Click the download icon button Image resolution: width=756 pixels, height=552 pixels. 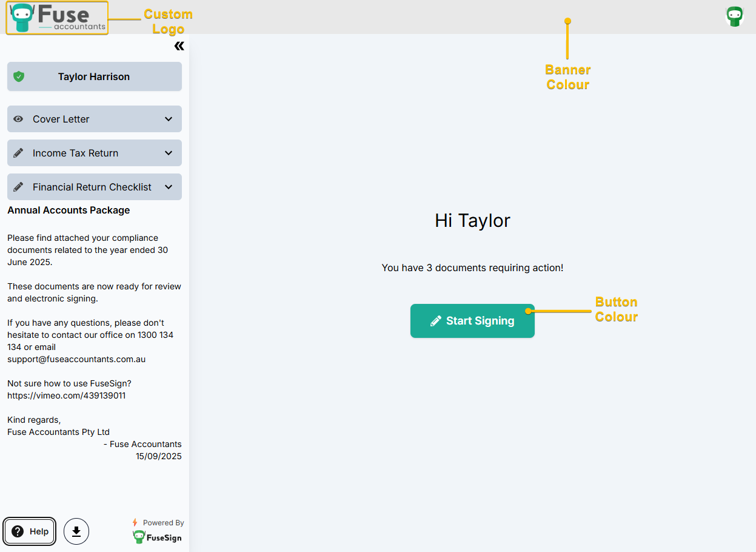[76, 531]
